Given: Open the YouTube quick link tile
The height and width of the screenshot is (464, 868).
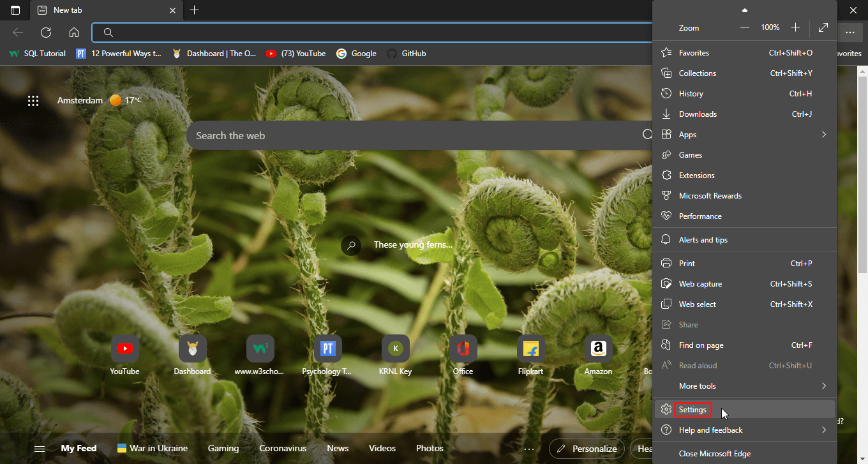Looking at the screenshot, I should point(124,349).
